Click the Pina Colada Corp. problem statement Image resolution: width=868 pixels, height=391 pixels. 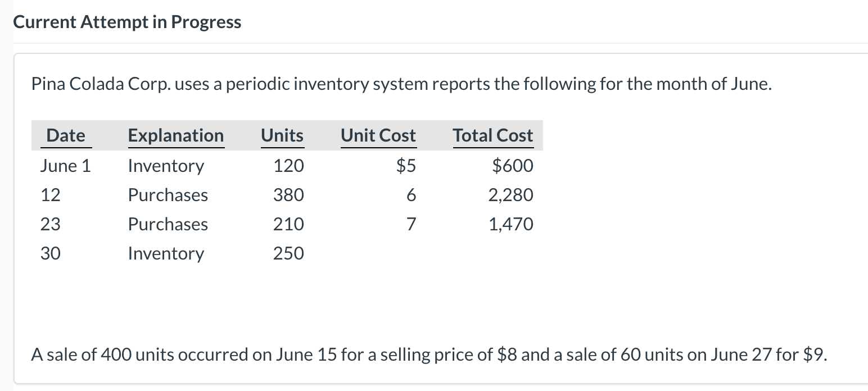(x=402, y=84)
